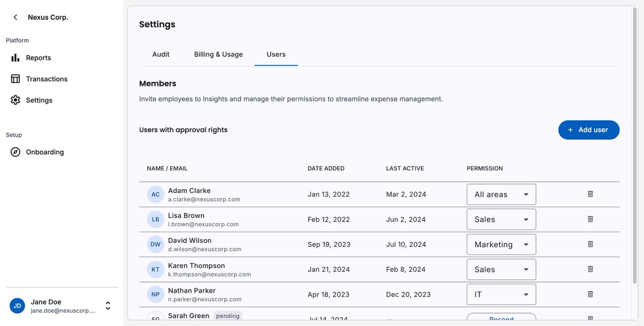This screenshot has height=326, width=644.
Task: Click the pending badge next to Sarah Green
Action: pyautogui.click(x=228, y=316)
